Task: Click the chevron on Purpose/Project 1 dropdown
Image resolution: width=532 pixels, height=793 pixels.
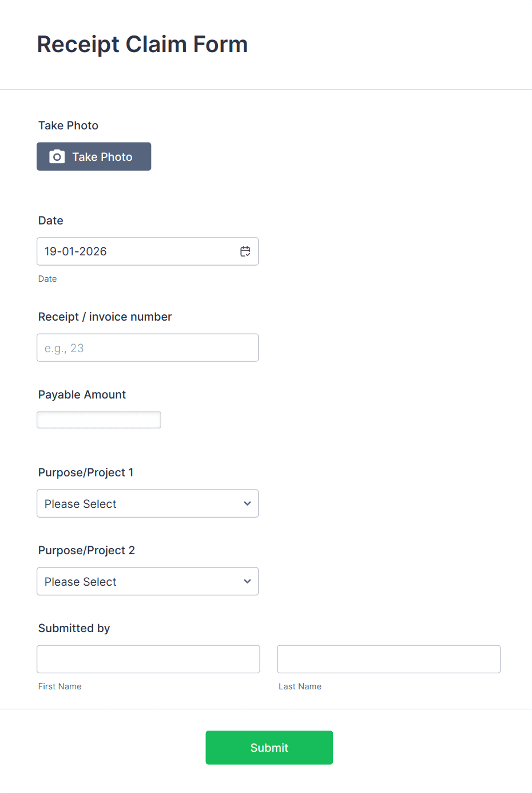Action: [247, 503]
